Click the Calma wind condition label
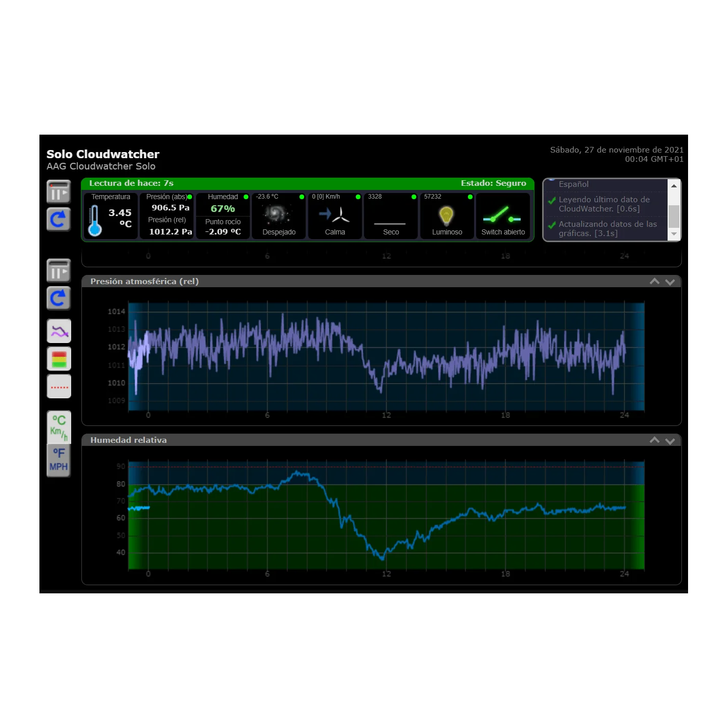 pos(335,232)
